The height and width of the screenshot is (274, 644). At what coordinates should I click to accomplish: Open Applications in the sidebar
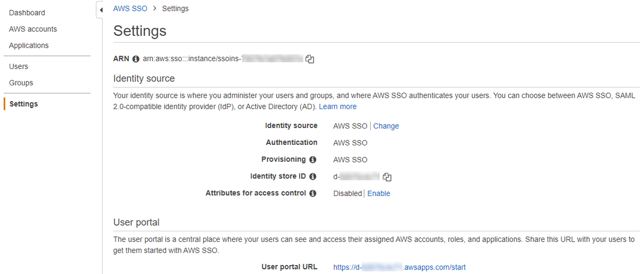pyautogui.click(x=29, y=45)
